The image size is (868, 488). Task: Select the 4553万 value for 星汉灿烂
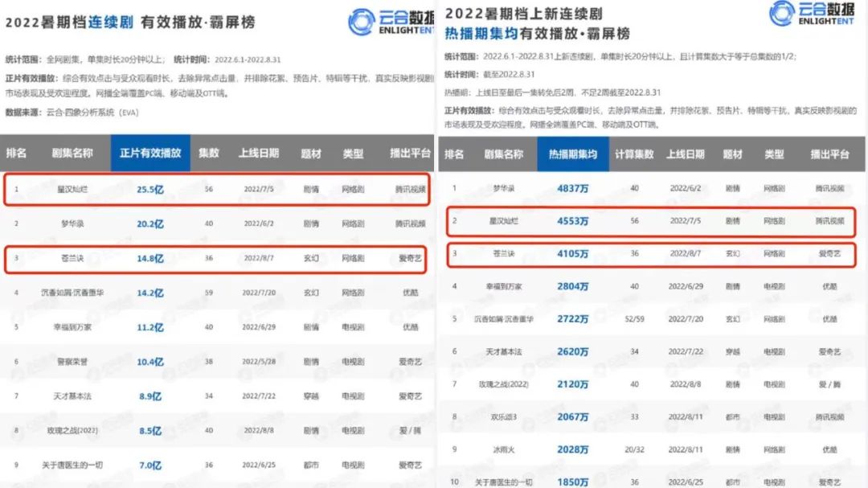click(572, 221)
